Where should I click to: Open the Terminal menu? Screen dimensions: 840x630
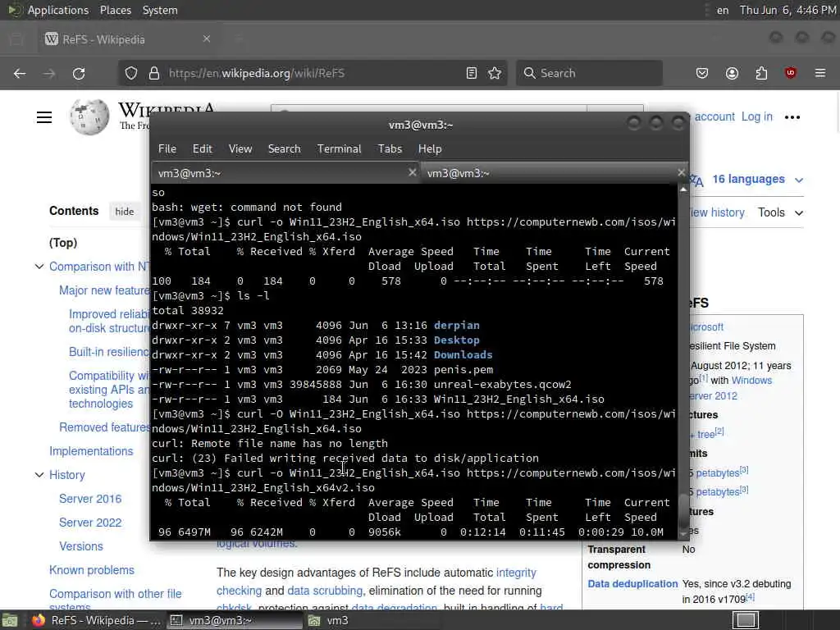coord(339,149)
